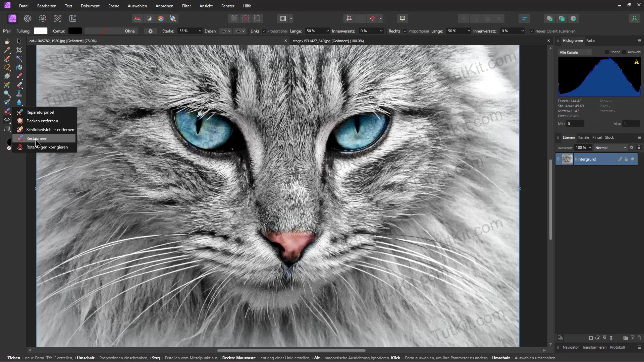Viewport: 644px width, 362px height.
Task: Delete the layer with the trash icon
Action: click(x=639, y=338)
